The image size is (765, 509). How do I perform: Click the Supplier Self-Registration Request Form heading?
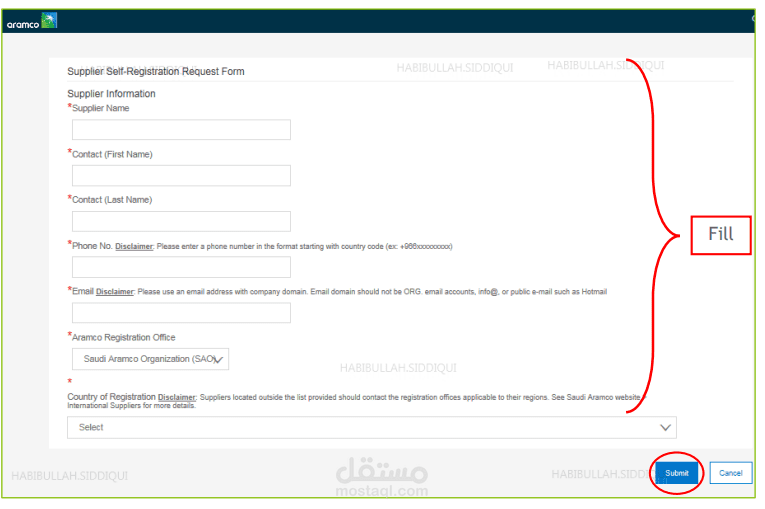[157, 72]
